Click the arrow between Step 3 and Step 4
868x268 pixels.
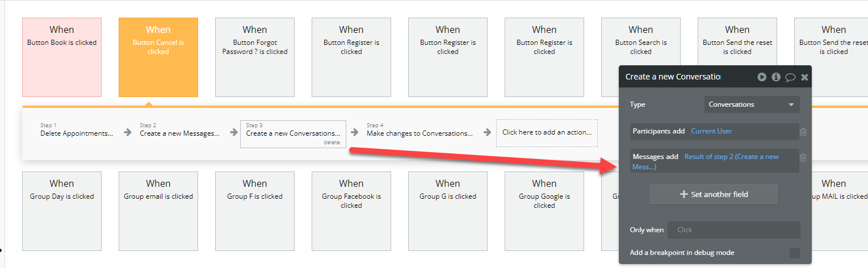click(x=355, y=132)
